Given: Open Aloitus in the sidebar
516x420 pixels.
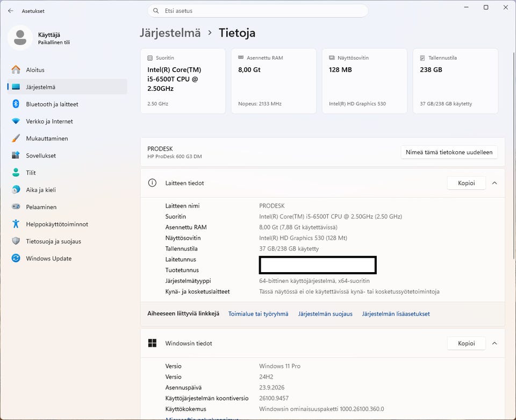Looking at the screenshot, I should pyautogui.click(x=67, y=70).
